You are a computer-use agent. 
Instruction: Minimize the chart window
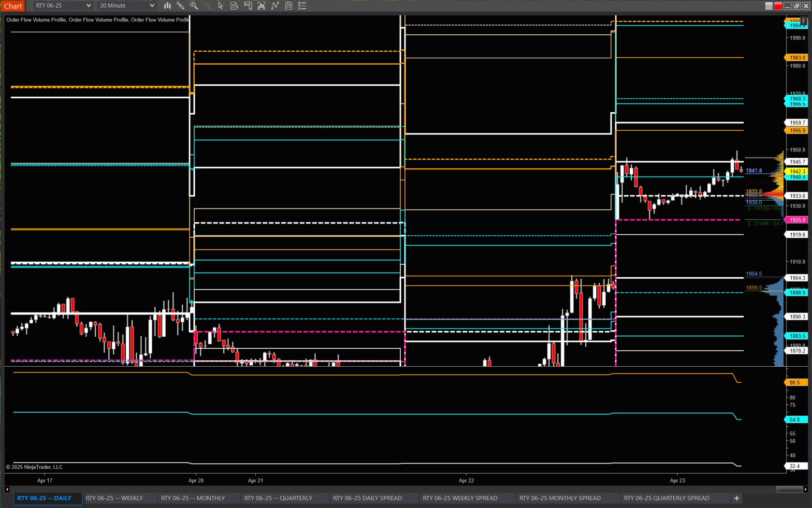tap(787, 6)
